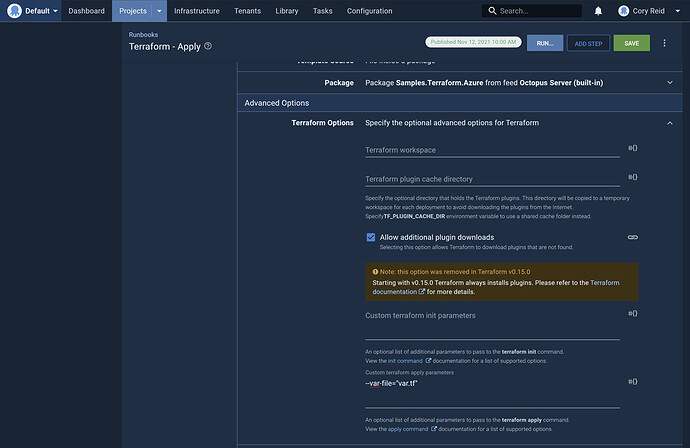Click the Octopus space avatar icon
Image resolution: width=690 pixels, height=448 pixels.
[14, 11]
